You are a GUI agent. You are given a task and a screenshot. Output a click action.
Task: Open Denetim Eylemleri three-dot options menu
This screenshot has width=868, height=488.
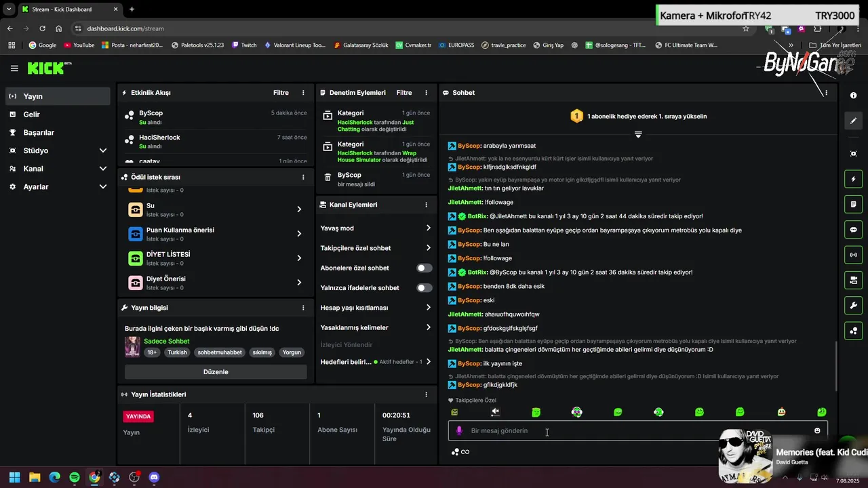point(426,93)
